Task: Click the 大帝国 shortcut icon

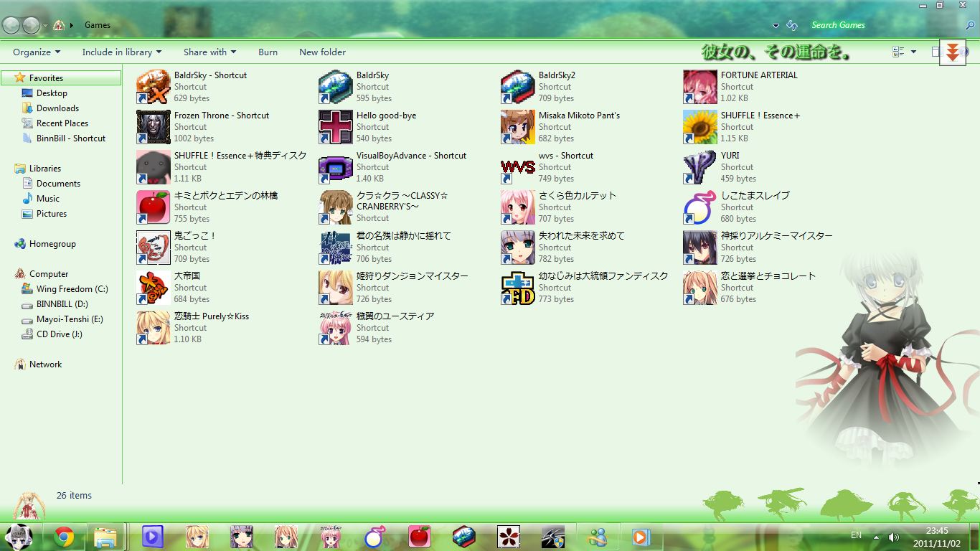Action: (x=154, y=288)
